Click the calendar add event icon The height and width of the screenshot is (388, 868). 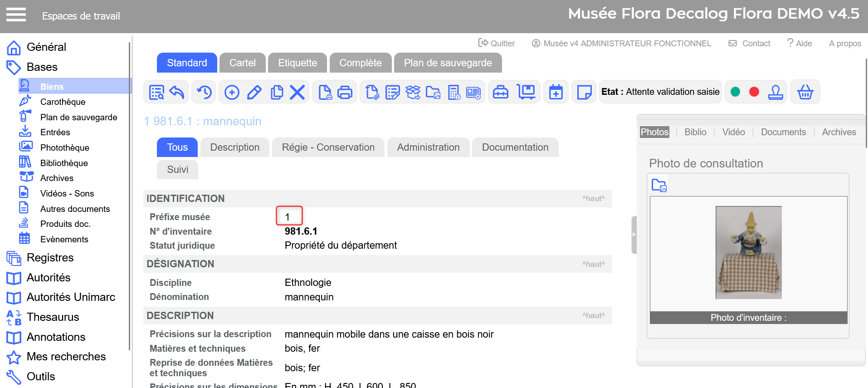[x=556, y=92]
